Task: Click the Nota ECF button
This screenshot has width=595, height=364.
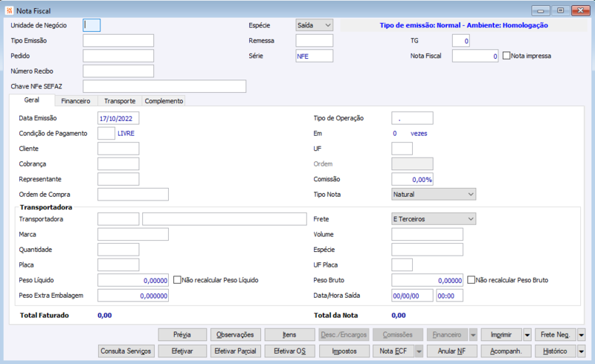Action: pos(394,351)
